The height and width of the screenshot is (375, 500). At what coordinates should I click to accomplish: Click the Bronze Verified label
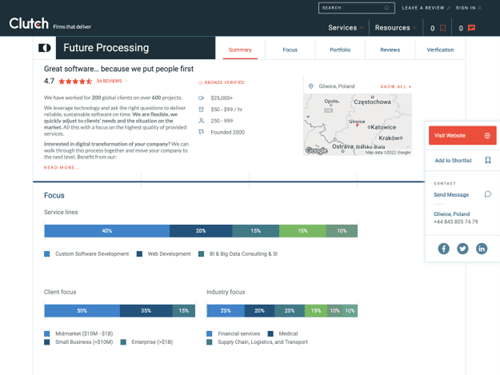point(224,82)
